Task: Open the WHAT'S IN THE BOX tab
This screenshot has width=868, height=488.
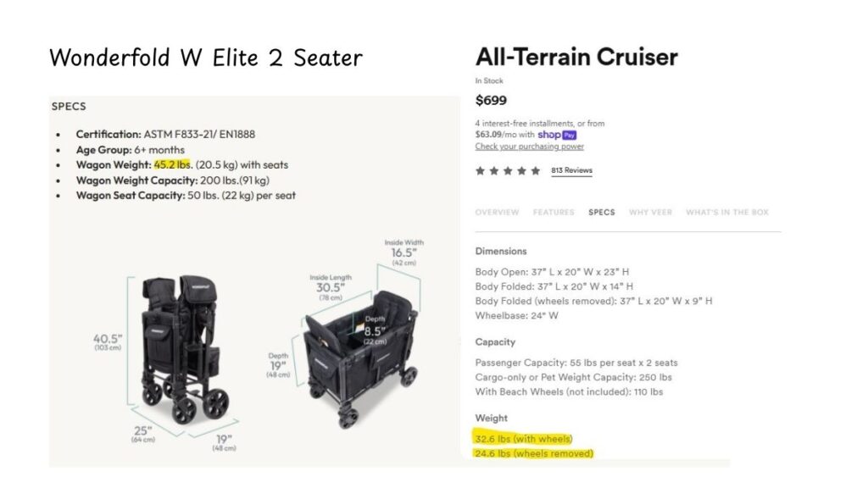Action: (x=726, y=212)
